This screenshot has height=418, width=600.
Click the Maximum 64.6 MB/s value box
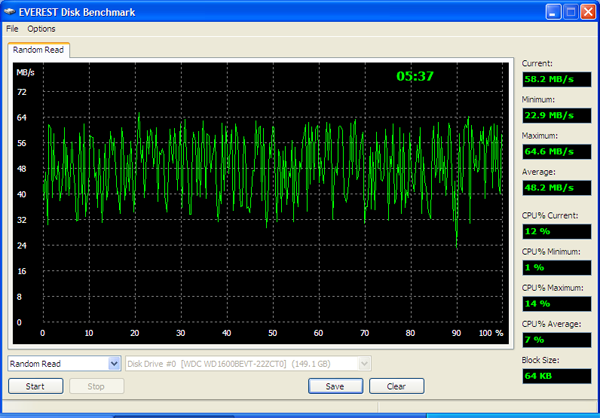[x=556, y=152]
